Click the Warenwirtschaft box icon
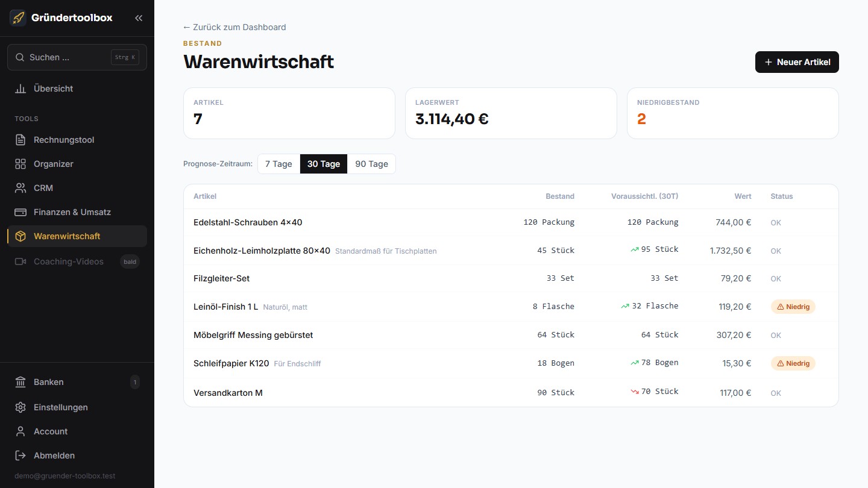 point(20,236)
